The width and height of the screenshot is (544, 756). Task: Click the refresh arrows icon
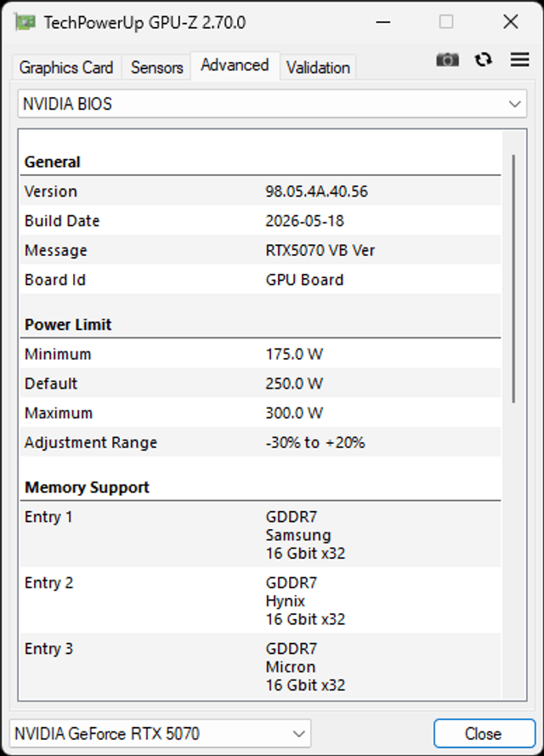click(484, 60)
